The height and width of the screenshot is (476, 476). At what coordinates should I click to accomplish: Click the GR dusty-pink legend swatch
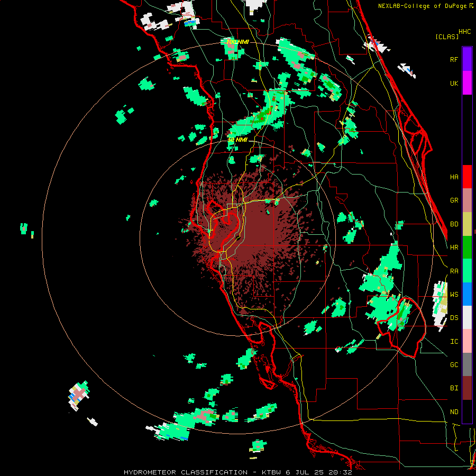coord(467,200)
